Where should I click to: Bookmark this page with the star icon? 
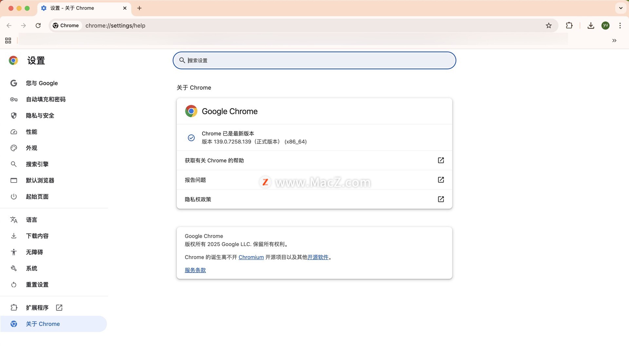(x=549, y=26)
